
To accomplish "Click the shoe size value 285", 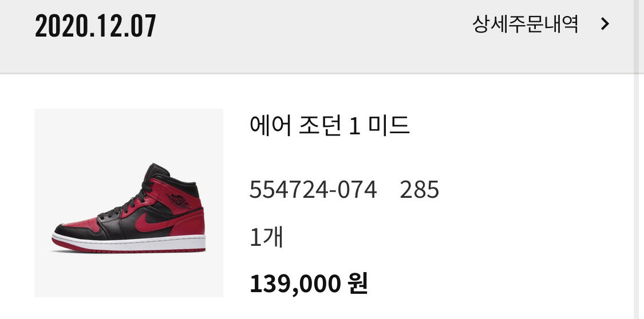I will [x=420, y=190].
